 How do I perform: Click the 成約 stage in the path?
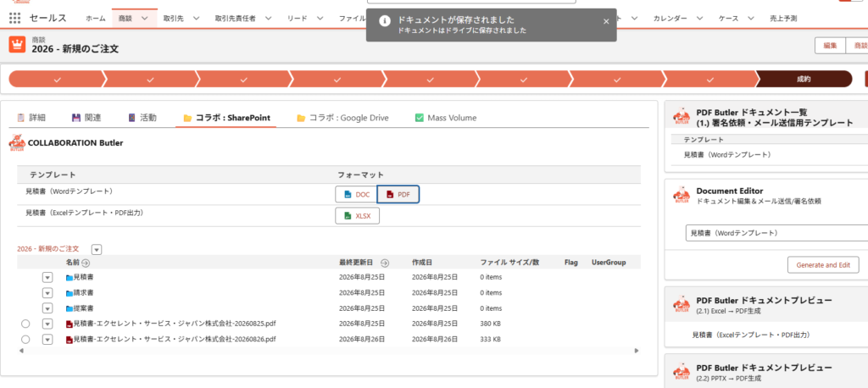[804, 79]
